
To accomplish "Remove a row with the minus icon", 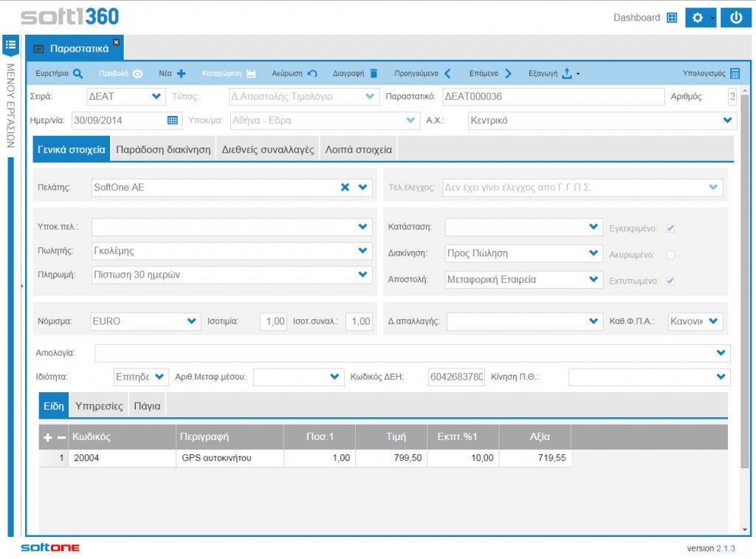I will pyautogui.click(x=61, y=437).
